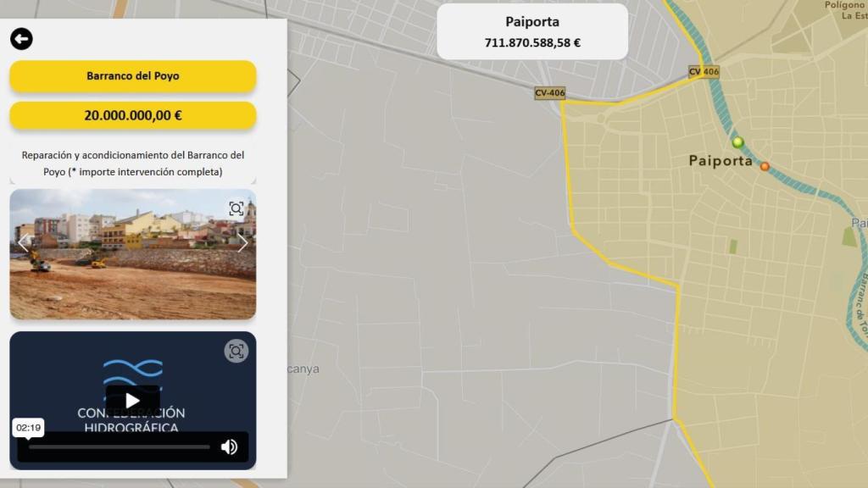Open the Paiporta total budget card

532,32
